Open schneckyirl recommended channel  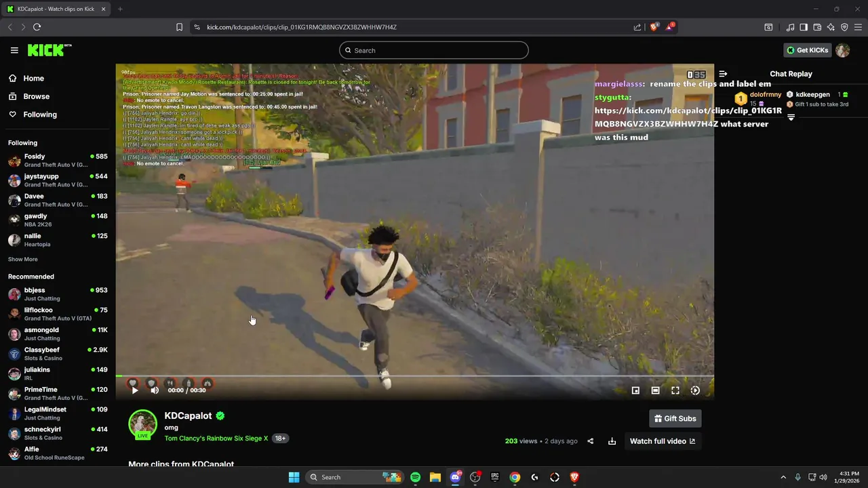click(58, 433)
